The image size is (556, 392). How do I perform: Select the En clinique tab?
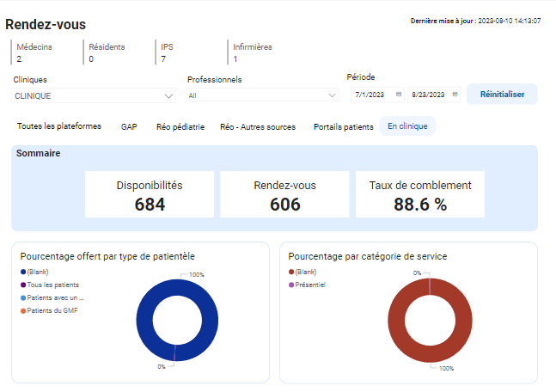click(x=407, y=126)
